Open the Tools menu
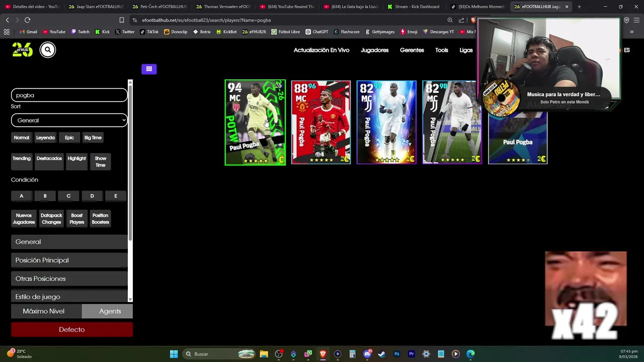The width and height of the screenshot is (644, 362). (442, 50)
